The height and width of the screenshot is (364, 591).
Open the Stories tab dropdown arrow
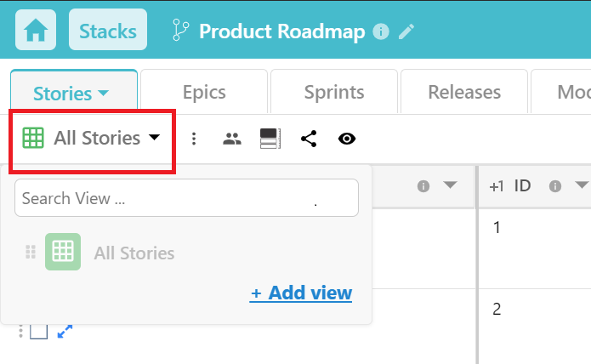click(x=103, y=93)
